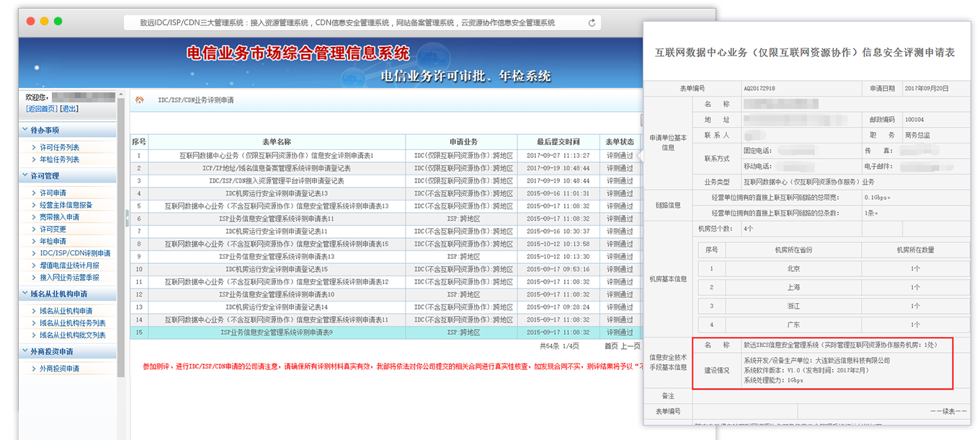The width and height of the screenshot is (980, 440).
Task: Click the sidebar collapse handle
Action: click(127, 215)
